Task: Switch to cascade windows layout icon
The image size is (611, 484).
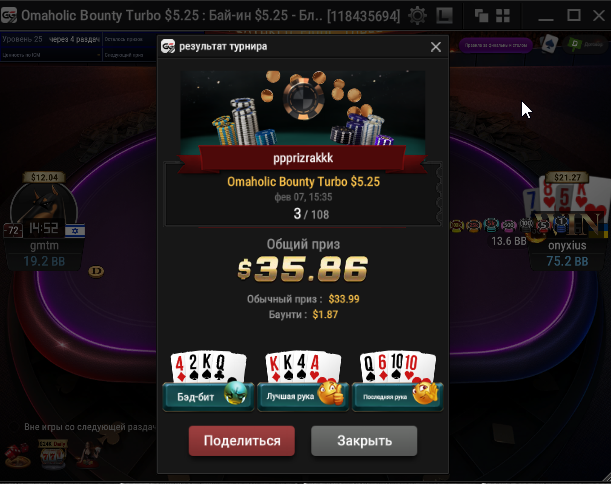Action: coord(481,16)
